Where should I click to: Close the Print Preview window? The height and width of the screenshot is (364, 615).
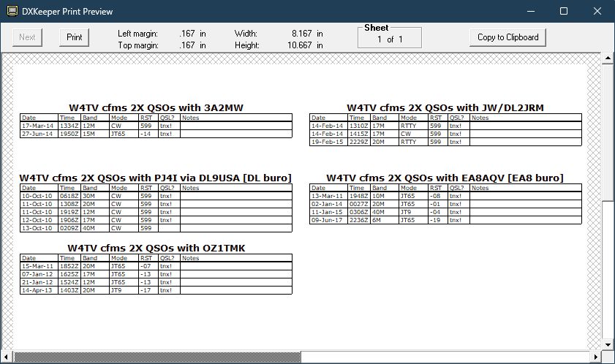tap(597, 11)
